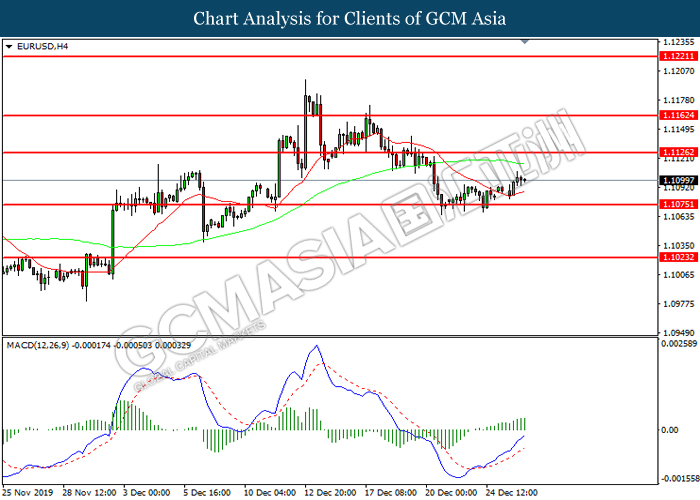
Task: Click the 1.12355 price scale value
Action: tap(679, 42)
